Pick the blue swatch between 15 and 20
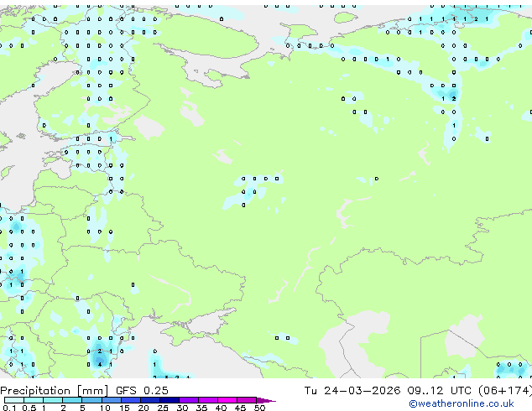Screen dimensions: 532x411 coord(130,400)
